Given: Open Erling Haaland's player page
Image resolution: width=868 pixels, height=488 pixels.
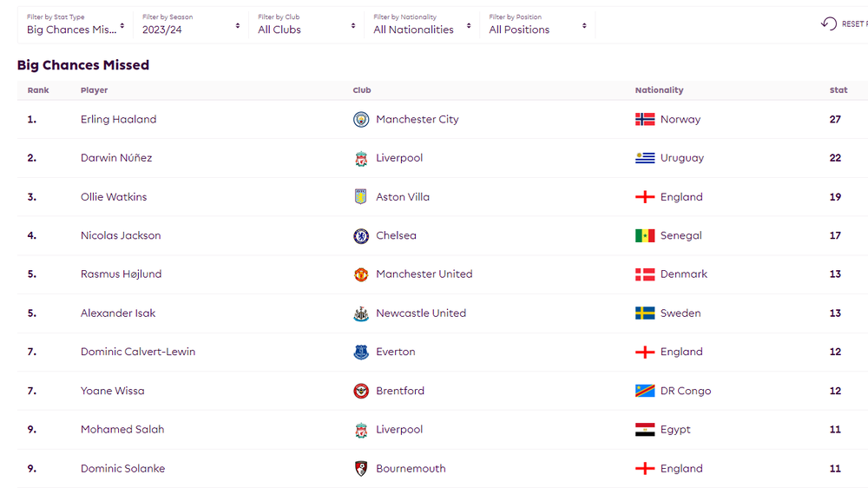Looking at the screenshot, I should coord(118,119).
